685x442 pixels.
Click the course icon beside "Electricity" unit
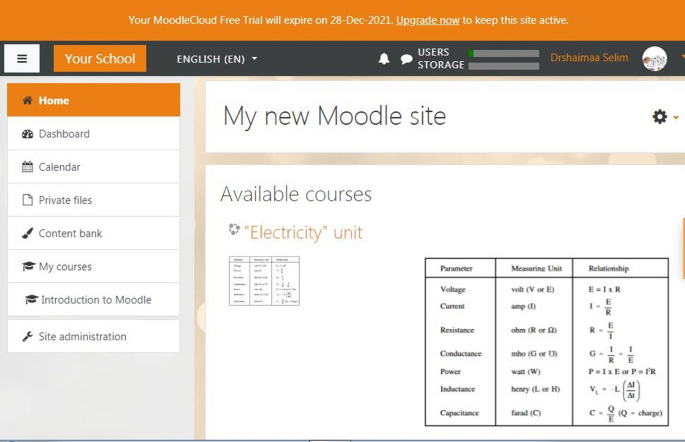pos(234,229)
